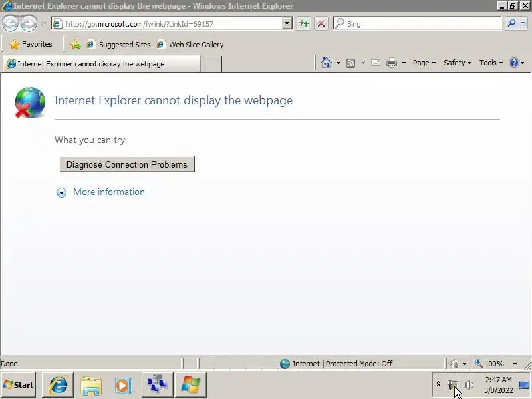Click the Read Mail envelope icon
This screenshot has width=532, height=399.
pos(376,63)
